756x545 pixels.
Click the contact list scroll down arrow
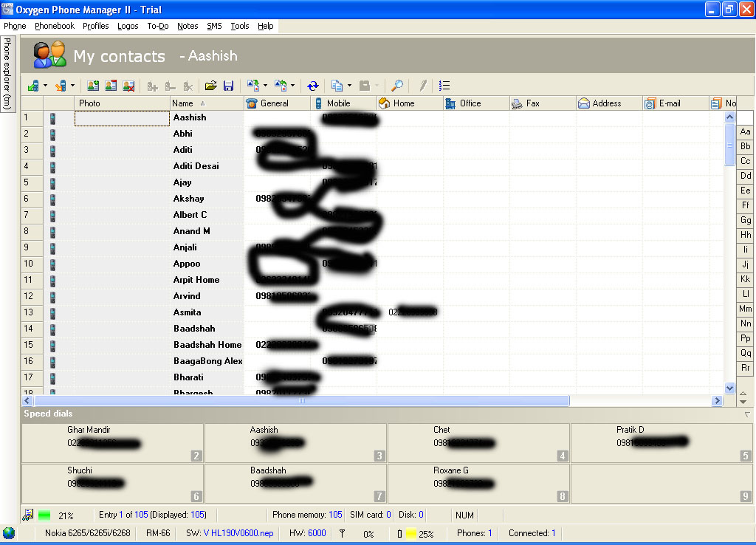(x=729, y=388)
